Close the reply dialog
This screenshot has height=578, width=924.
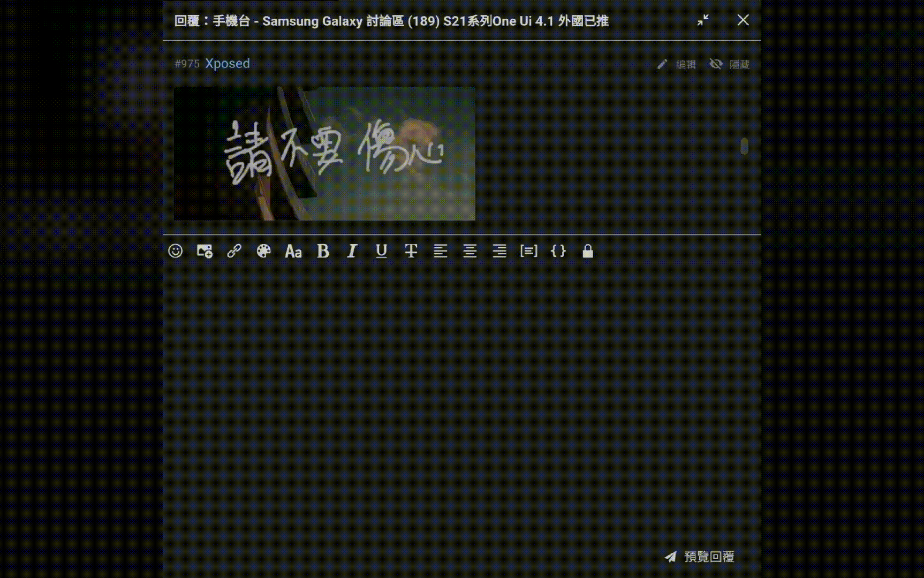click(743, 20)
